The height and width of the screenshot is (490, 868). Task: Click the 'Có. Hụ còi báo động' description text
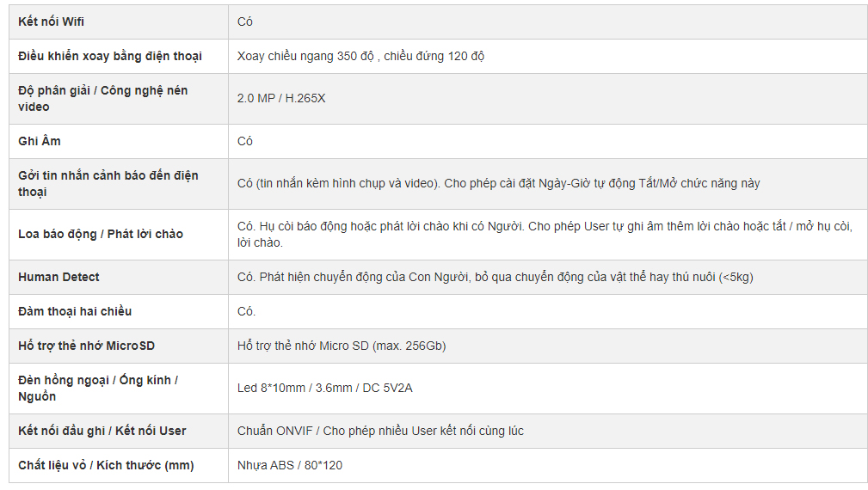[x=292, y=226]
